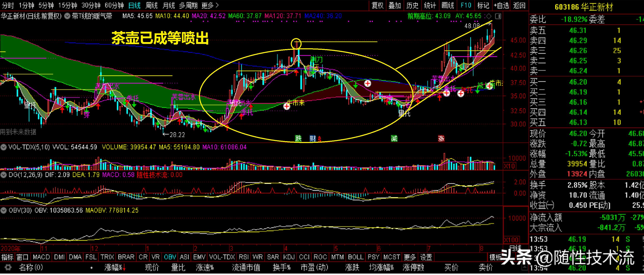Click the blue 财 event marker
This screenshot has width=644, height=275.
coord(312,138)
